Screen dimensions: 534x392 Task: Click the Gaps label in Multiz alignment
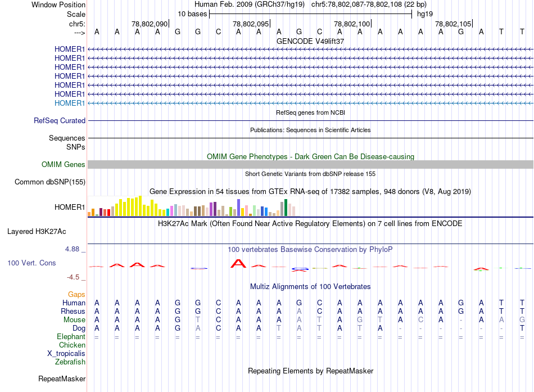pos(76,294)
